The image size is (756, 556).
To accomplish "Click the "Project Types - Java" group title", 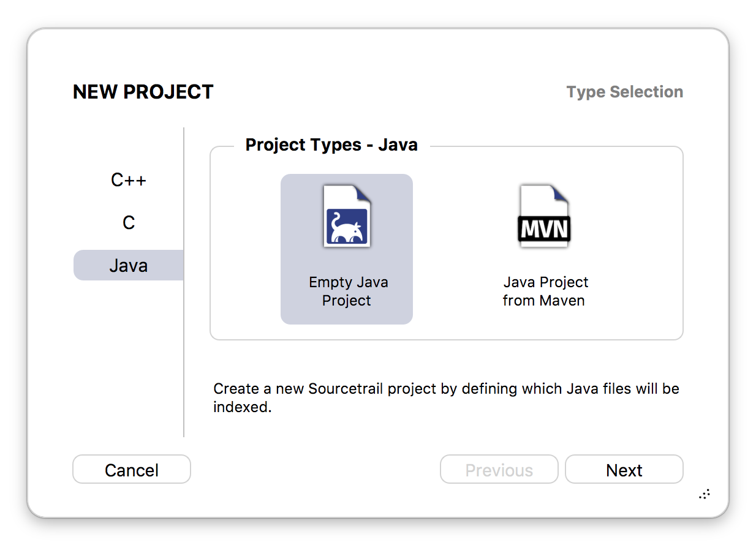I will point(331,145).
